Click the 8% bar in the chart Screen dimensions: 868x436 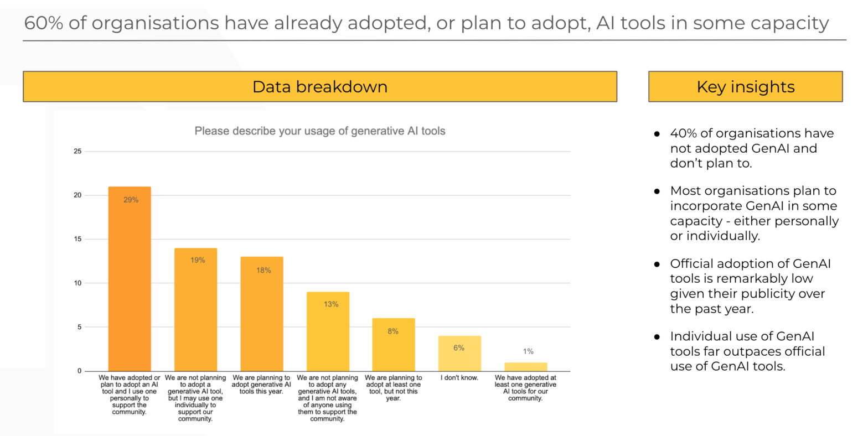point(393,345)
